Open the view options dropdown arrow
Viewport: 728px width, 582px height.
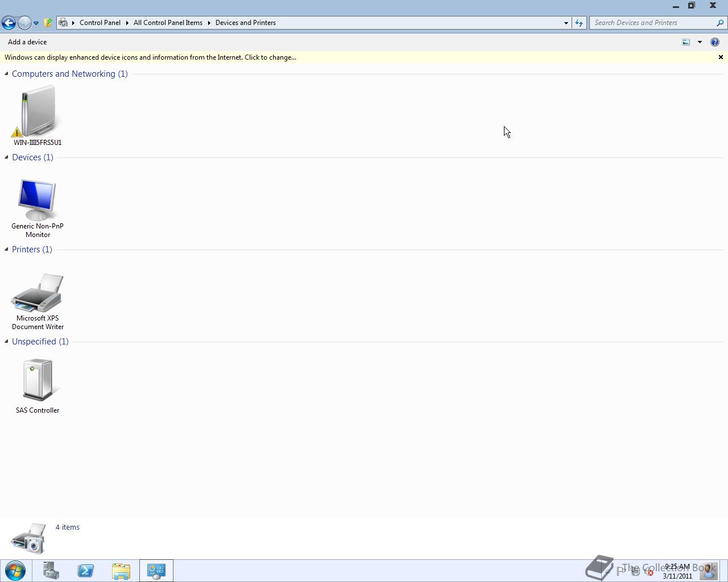click(x=700, y=42)
